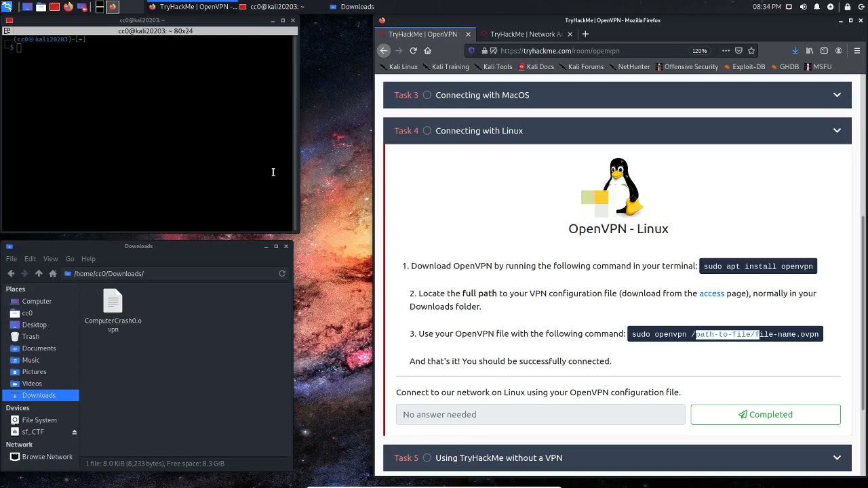The width and height of the screenshot is (868, 488).
Task: Open Go menu in Downloads window
Action: pyautogui.click(x=70, y=259)
